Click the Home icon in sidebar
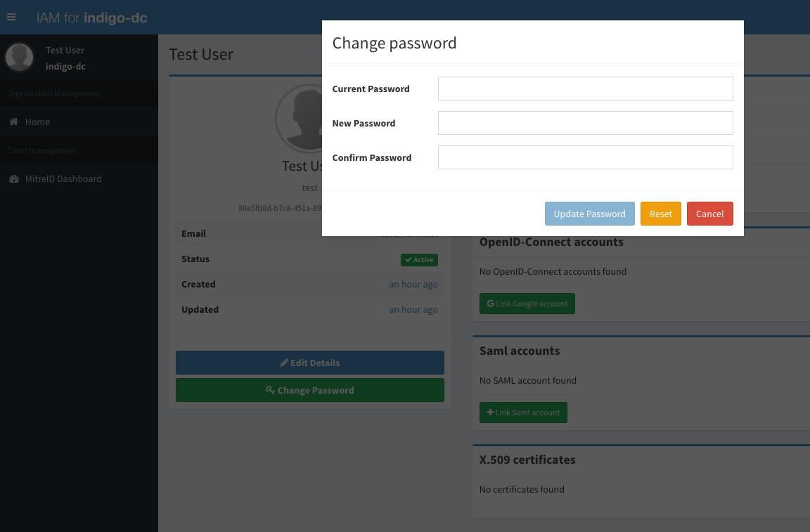810x532 pixels. tap(13, 121)
